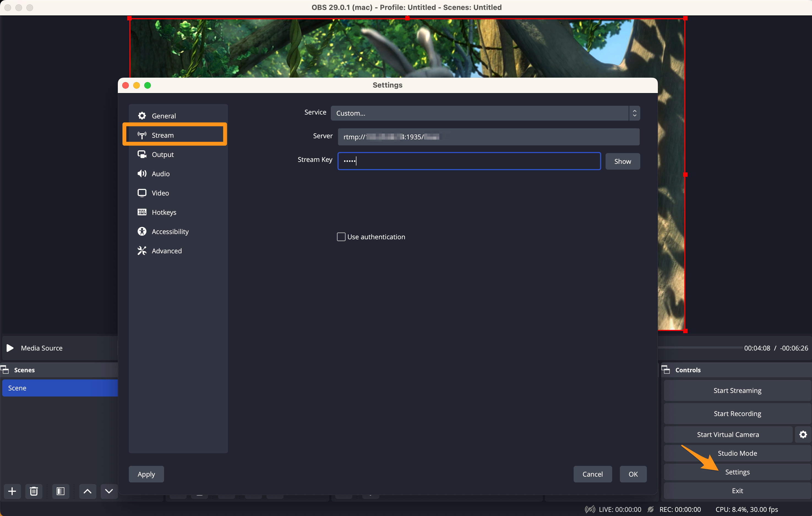The width and height of the screenshot is (812, 516).
Task: Remove selected scene with trash icon
Action: [x=34, y=491]
